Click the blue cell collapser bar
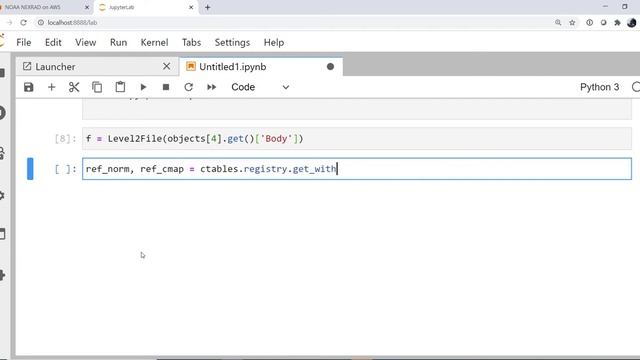 [x=30, y=169]
